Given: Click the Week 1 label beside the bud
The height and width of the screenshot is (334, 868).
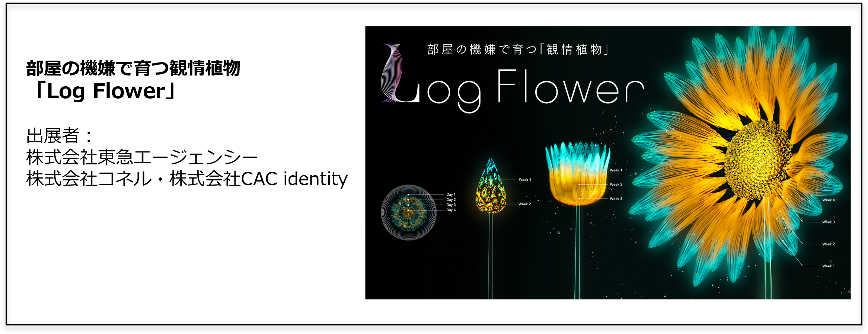Looking at the screenshot, I should [525, 180].
